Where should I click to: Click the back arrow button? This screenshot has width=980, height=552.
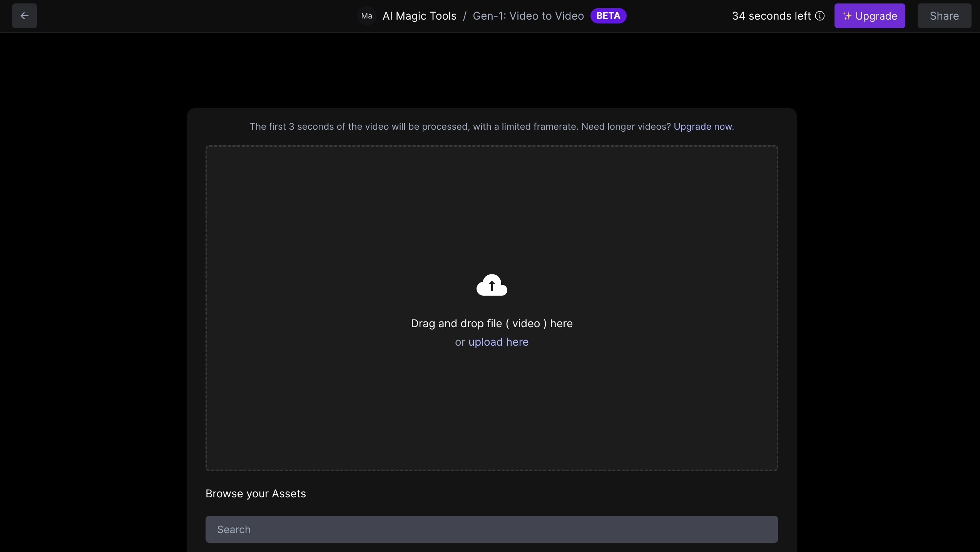click(x=25, y=16)
